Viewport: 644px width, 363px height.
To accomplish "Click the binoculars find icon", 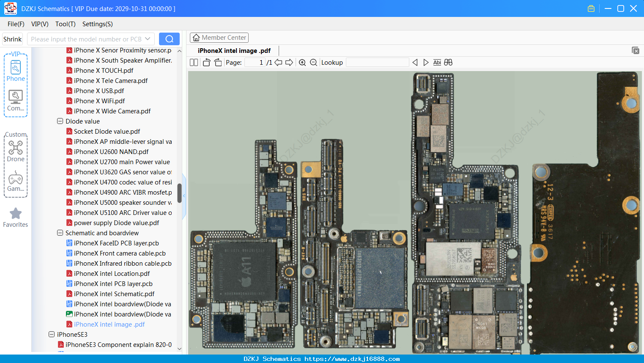I will click(448, 63).
